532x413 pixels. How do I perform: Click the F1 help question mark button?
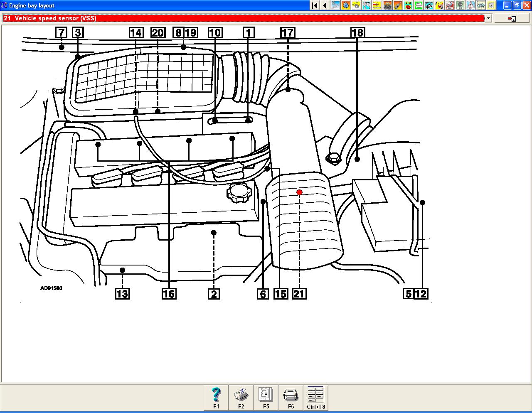[216, 398]
